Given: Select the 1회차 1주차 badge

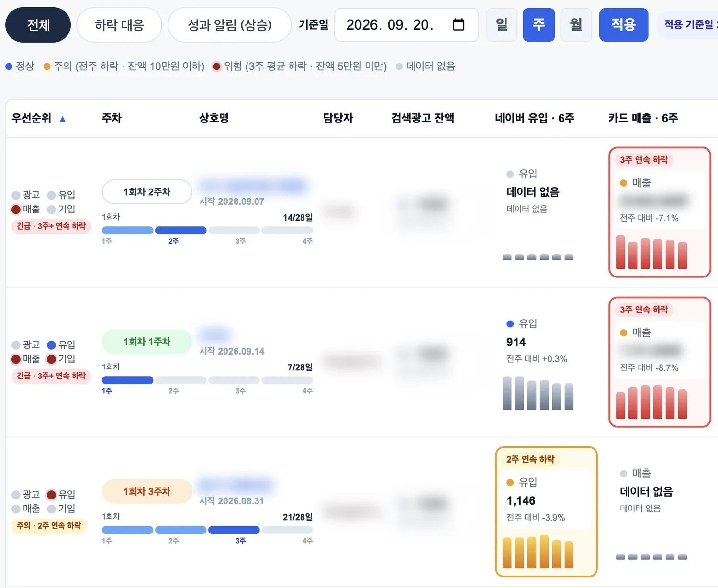Looking at the screenshot, I should [x=147, y=342].
